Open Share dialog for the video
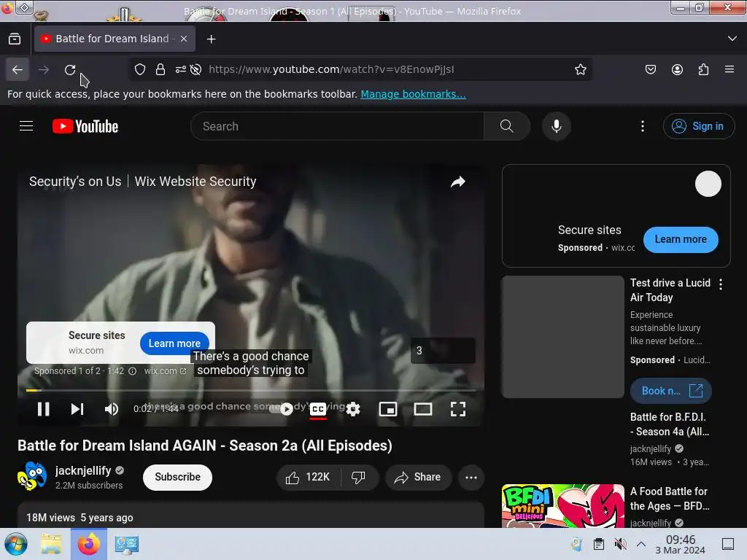Screen dimensions: 747x560 418,477
